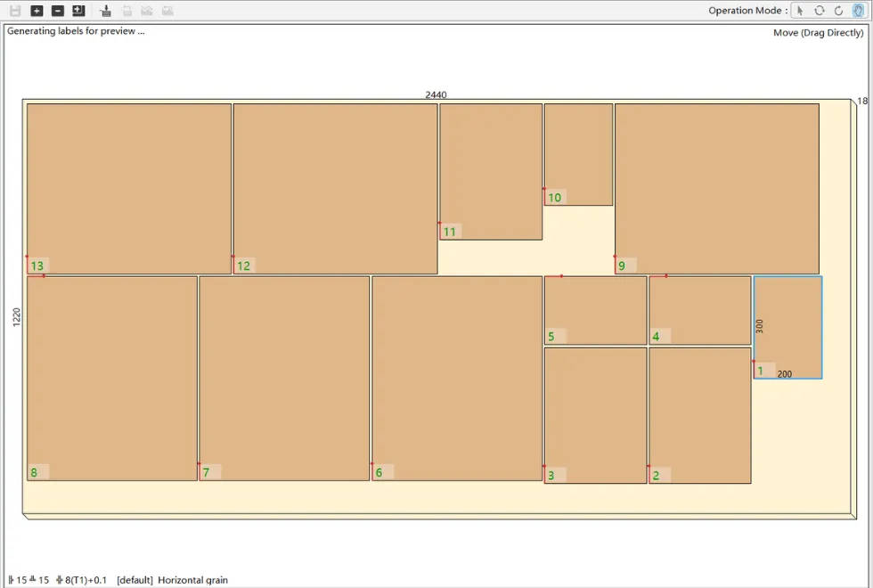Click the 200 dimension on panel 1
The width and height of the screenshot is (873, 588).
pyautogui.click(x=785, y=374)
